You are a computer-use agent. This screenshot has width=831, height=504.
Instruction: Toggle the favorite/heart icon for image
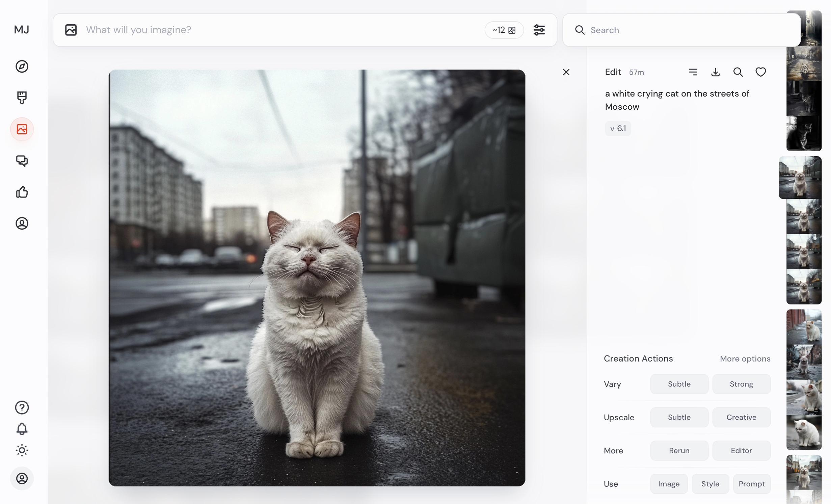click(x=760, y=73)
